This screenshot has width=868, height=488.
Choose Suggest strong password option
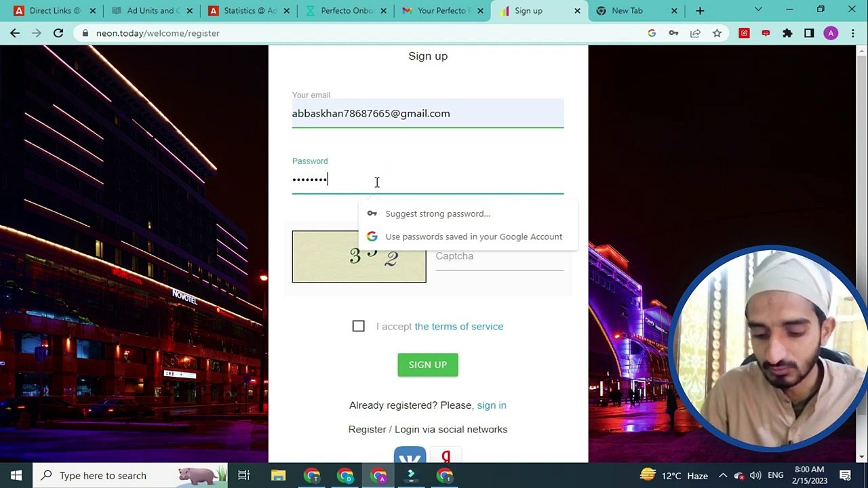pos(468,213)
